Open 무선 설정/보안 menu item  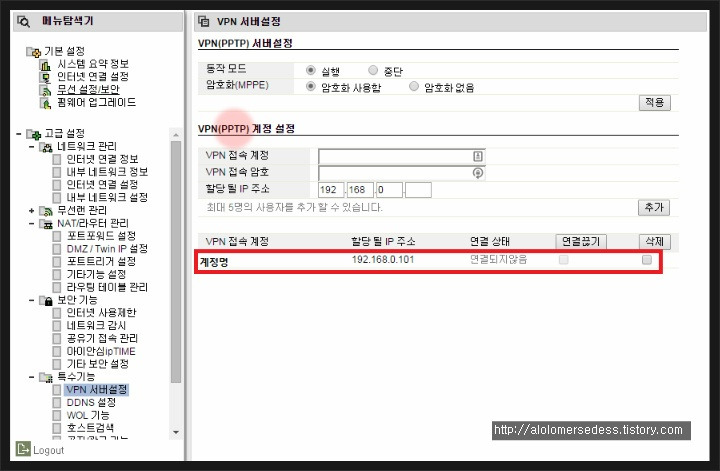pos(89,90)
